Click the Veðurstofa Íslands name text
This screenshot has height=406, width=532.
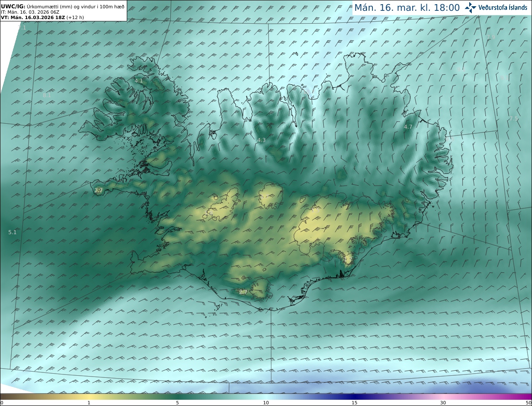coord(503,7)
